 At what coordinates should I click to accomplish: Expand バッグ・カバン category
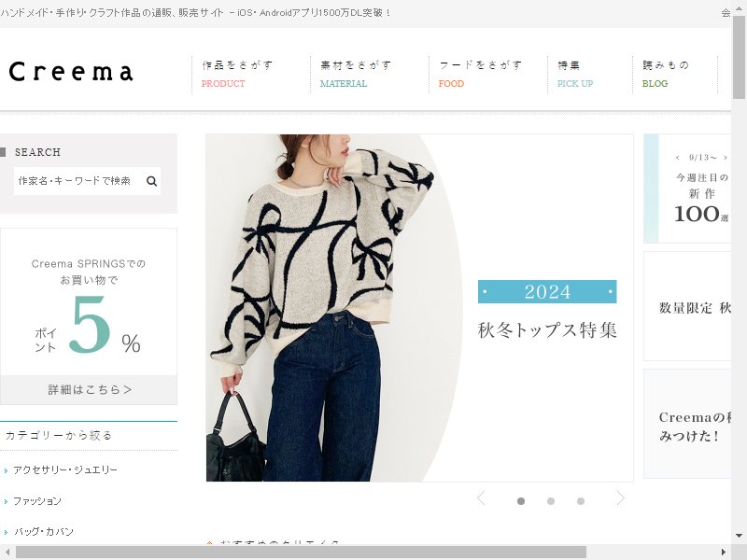click(43, 532)
